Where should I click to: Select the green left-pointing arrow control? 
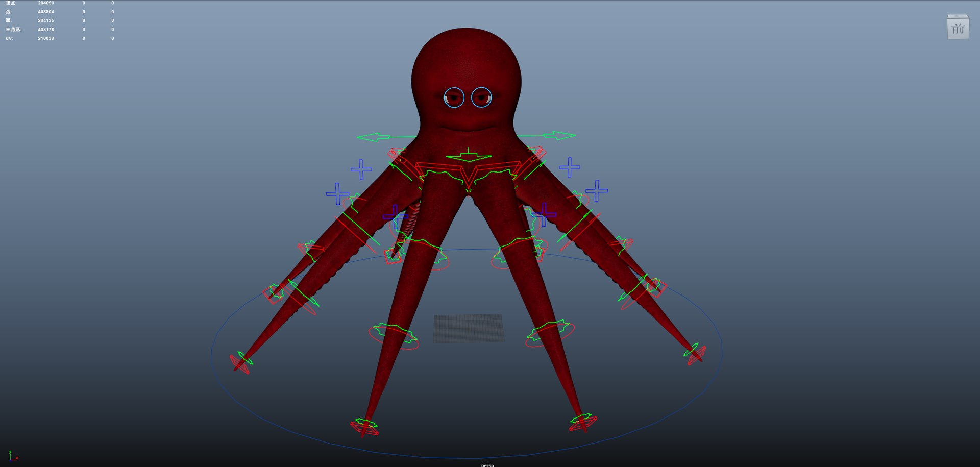[386, 137]
